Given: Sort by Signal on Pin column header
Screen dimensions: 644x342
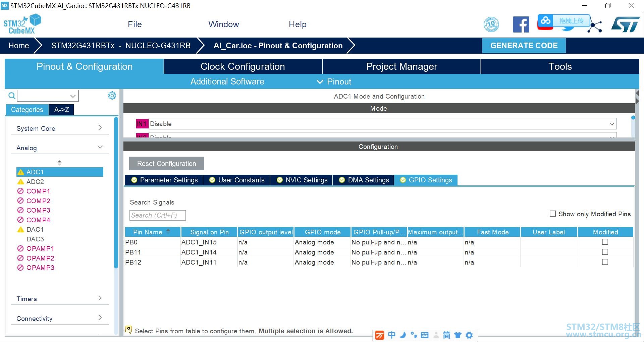Looking at the screenshot, I should click(209, 232).
